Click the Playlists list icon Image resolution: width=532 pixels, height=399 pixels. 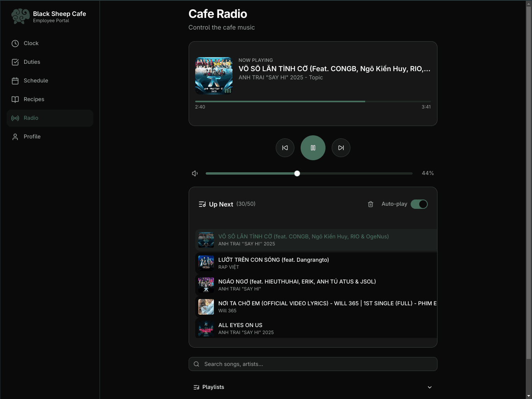[x=196, y=387]
